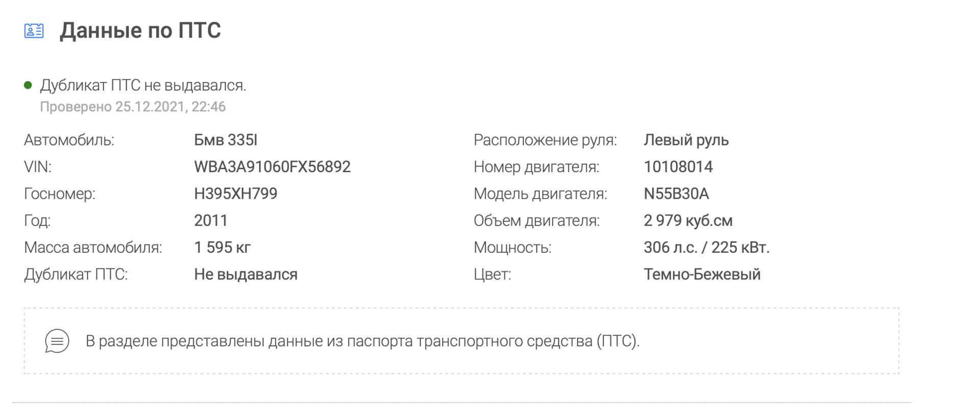Click the speech bubble comment icon
The height and width of the screenshot is (416, 980).
(x=57, y=341)
